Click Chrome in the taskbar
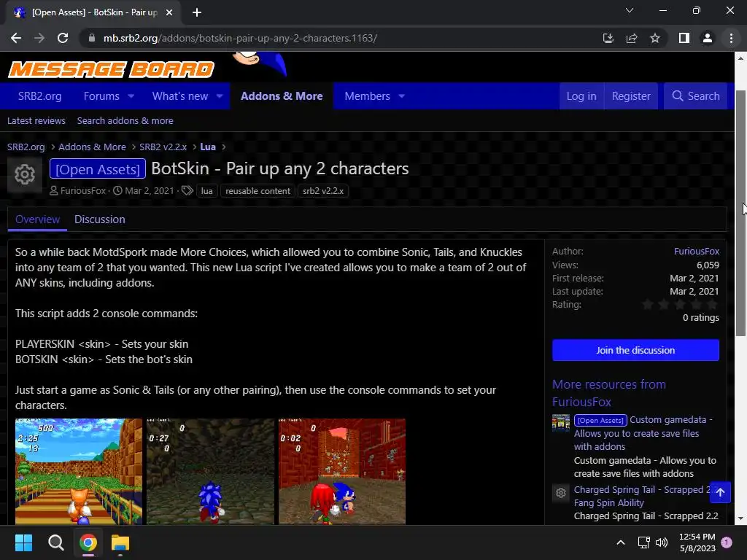 point(88,542)
